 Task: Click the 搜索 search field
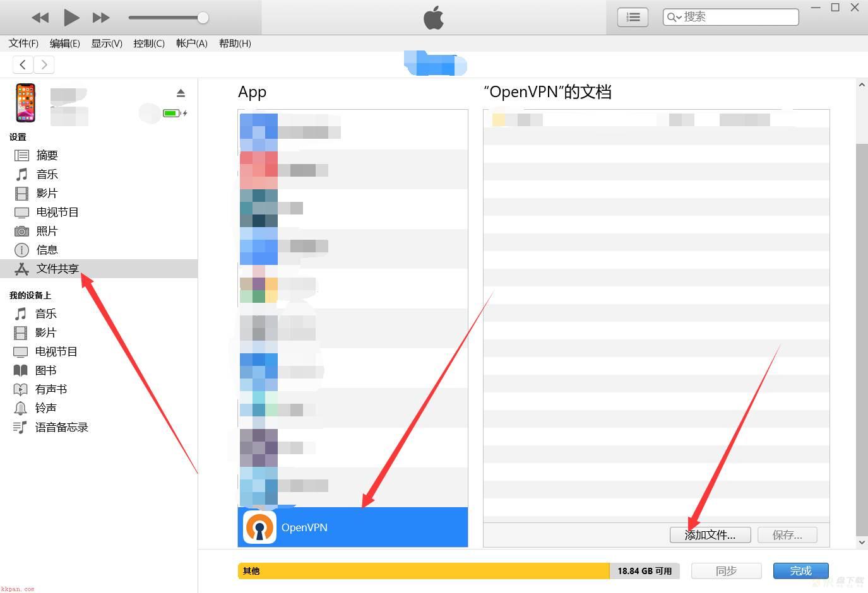[731, 17]
